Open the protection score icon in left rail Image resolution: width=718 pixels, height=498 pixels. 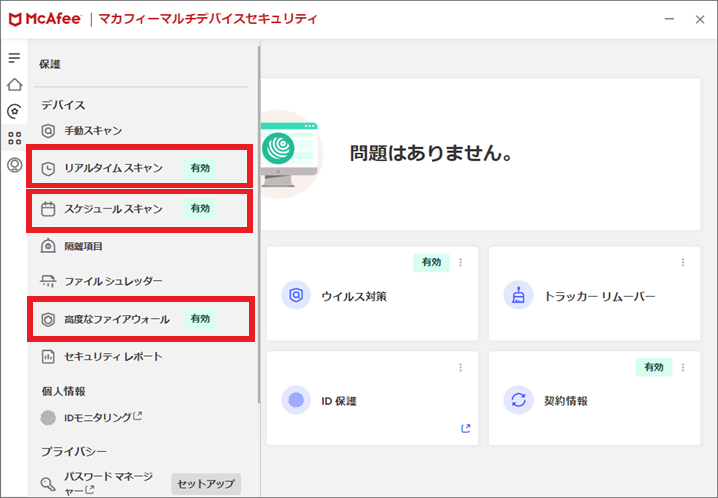[15, 111]
